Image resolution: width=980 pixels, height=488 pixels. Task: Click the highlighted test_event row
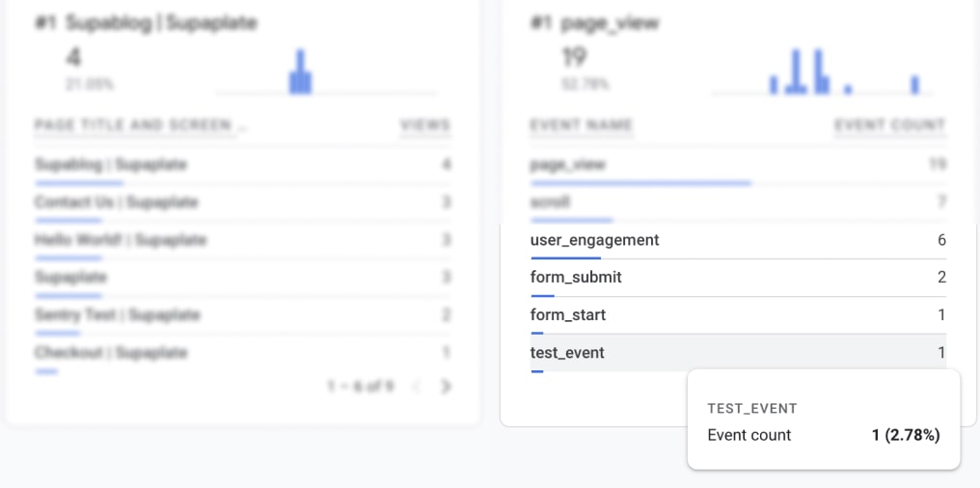(738, 352)
